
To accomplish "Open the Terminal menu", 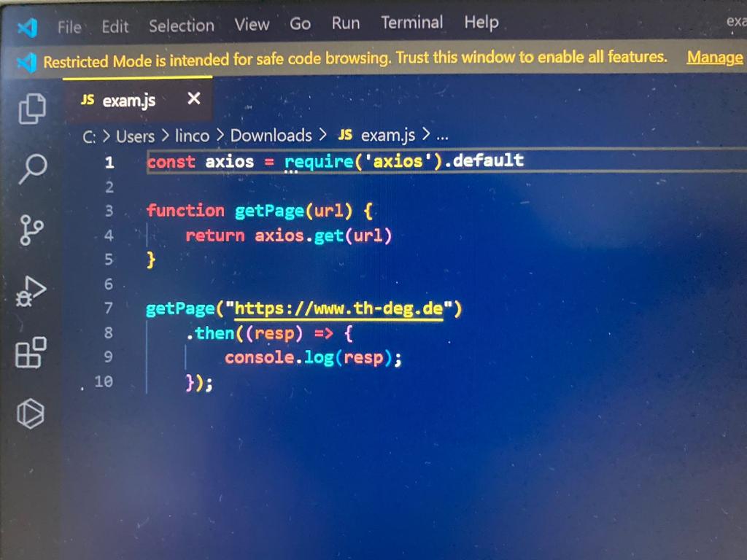I will point(411,23).
